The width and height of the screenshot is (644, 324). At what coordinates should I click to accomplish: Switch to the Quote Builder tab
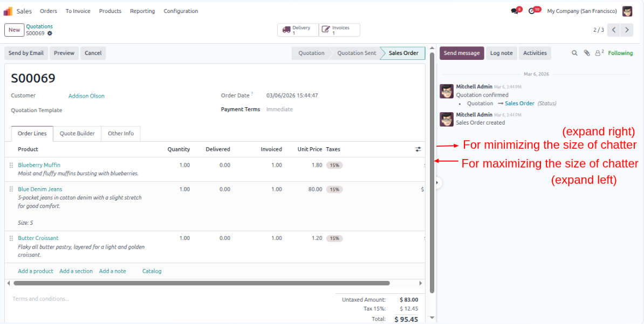(77, 134)
